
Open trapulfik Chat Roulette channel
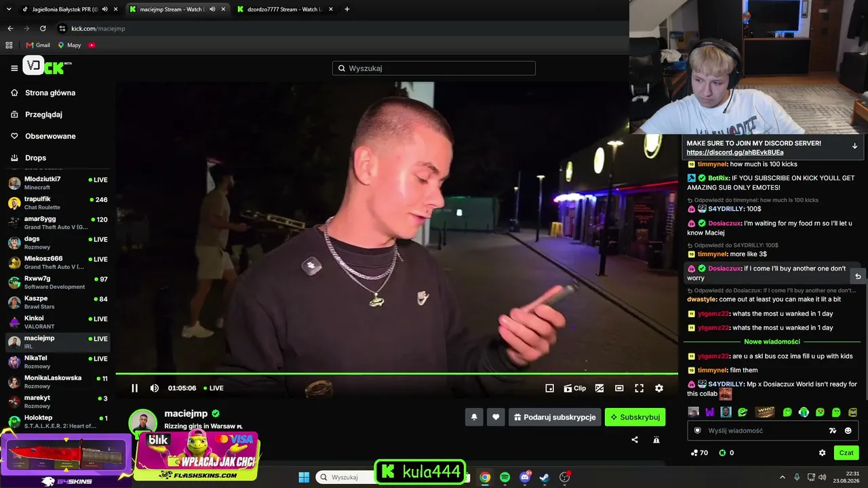[x=58, y=203]
